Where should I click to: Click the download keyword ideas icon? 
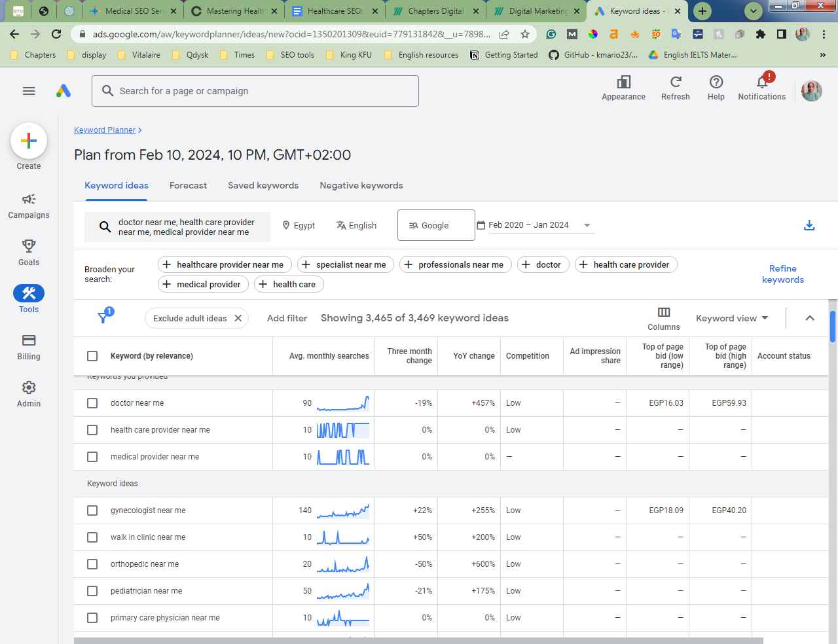pyautogui.click(x=809, y=225)
